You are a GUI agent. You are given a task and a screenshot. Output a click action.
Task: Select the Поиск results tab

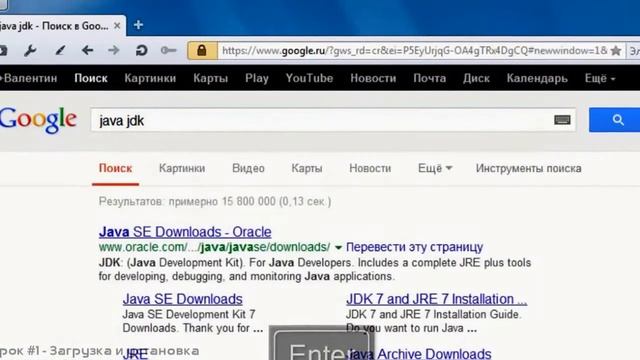(115, 168)
